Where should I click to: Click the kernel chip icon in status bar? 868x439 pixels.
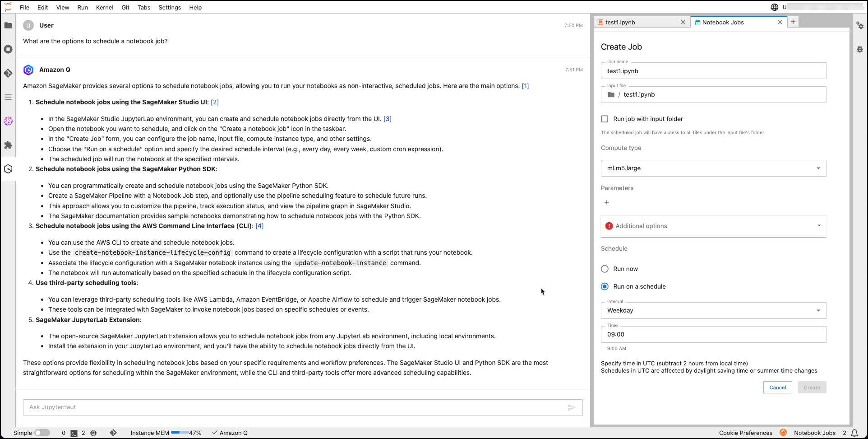[x=93, y=433]
